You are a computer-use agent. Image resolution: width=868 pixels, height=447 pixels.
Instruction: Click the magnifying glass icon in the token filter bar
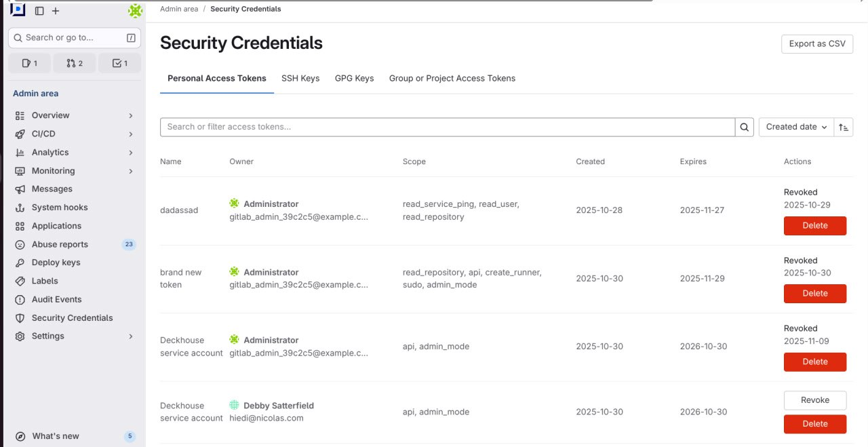(744, 127)
